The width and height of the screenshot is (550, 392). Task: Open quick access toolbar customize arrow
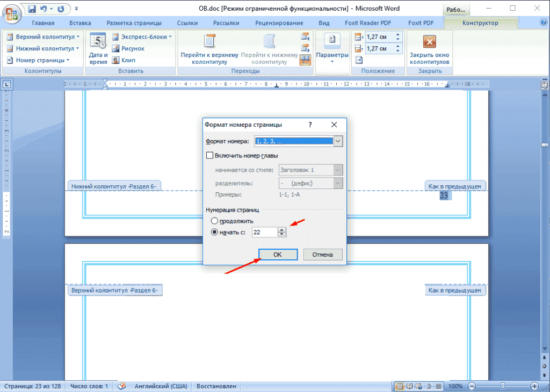pyautogui.click(x=77, y=9)
